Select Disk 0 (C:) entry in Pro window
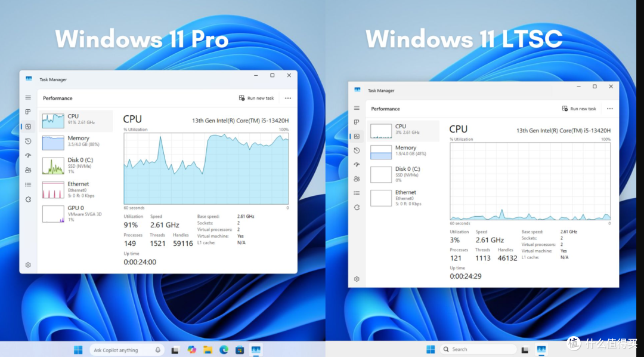The image size is (644, 357). pyautogui.click(x=76, y=166)
